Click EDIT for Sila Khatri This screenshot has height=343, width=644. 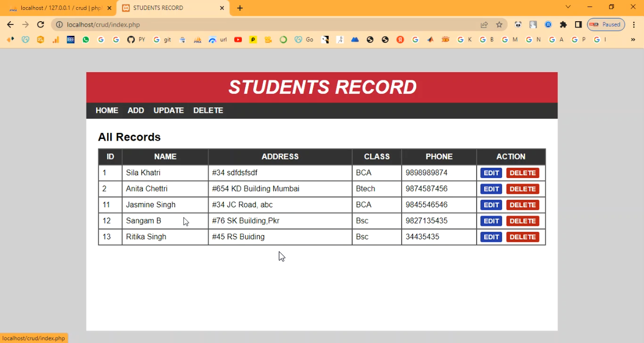(x=491, y=173)
